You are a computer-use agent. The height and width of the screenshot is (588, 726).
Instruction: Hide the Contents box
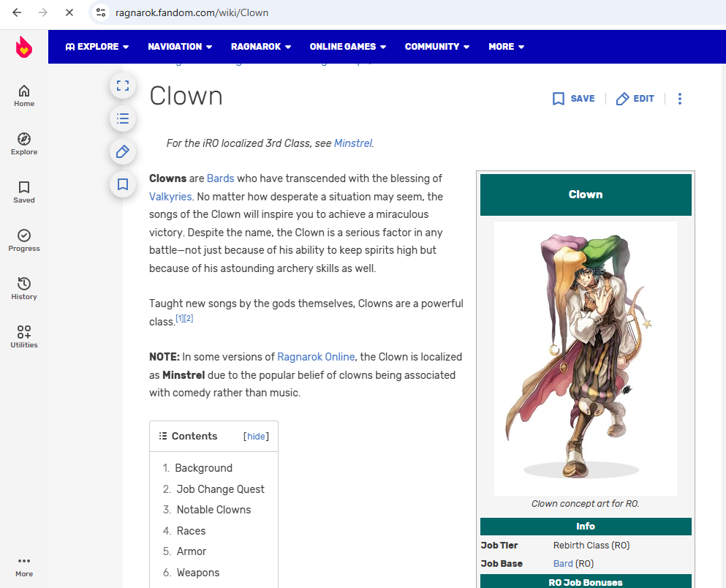256,436
